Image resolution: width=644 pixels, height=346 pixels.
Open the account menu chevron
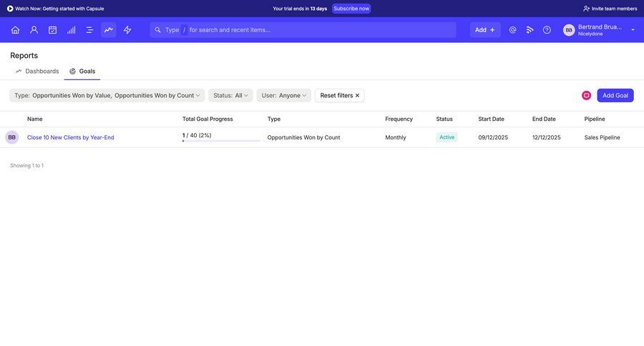[633, 30]
